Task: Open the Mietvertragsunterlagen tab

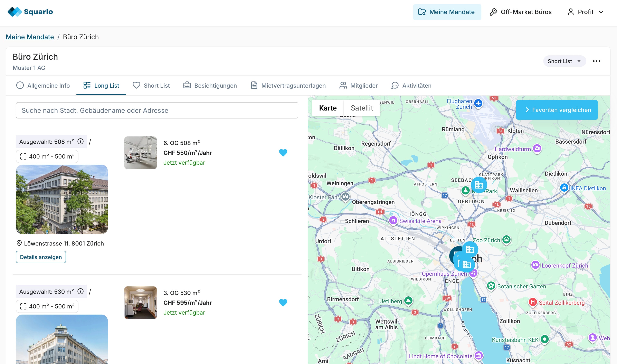Action: pos(288,85)
